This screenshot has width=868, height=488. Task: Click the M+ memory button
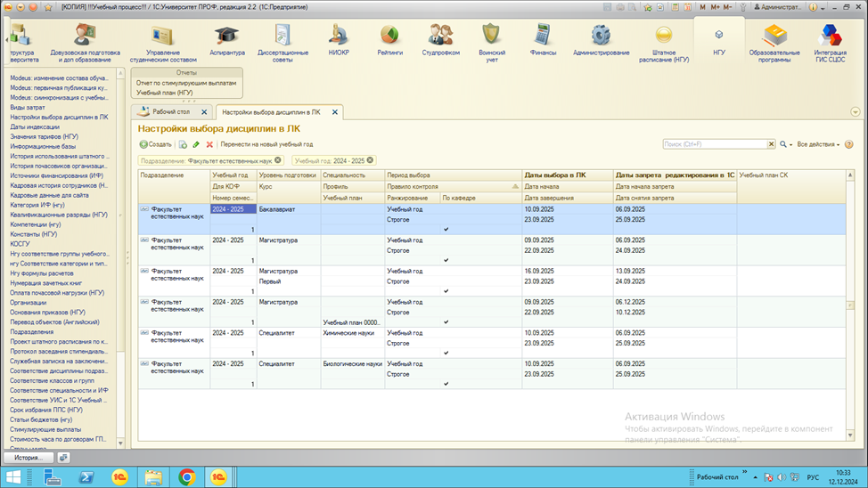point(715,7)
